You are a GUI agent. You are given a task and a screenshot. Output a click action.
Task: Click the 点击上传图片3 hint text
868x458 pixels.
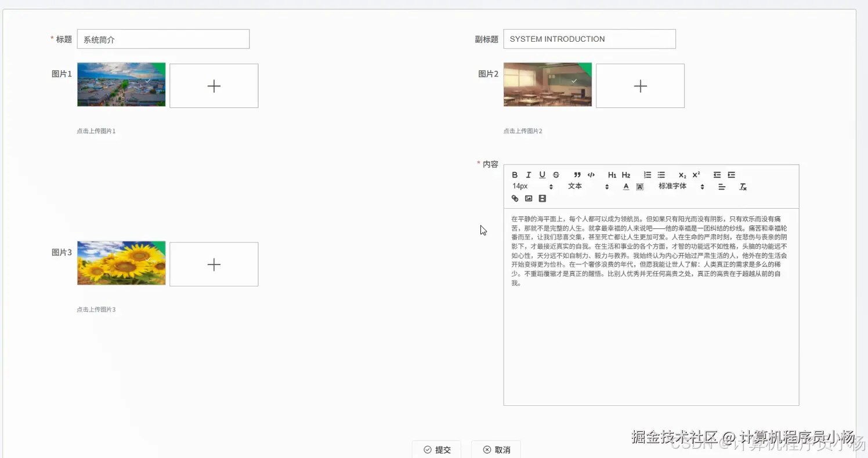(96, 310)
